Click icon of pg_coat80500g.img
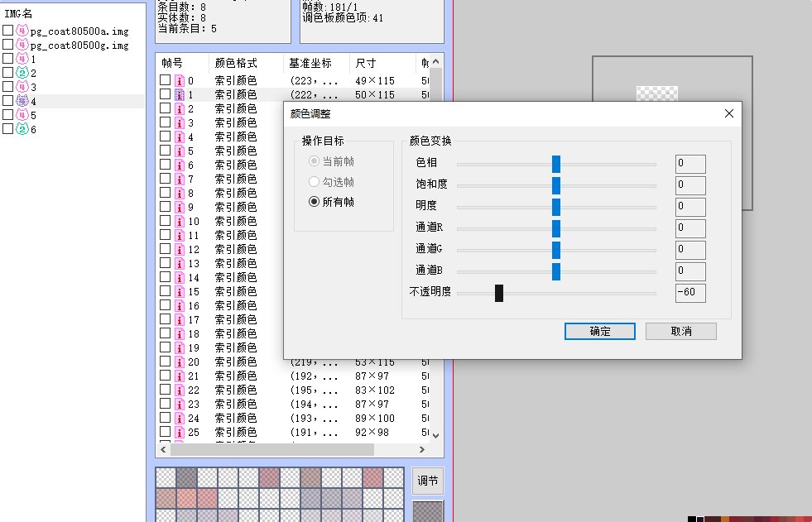The width and height of the screenshot is (812, 522). [x=22, y=45]
